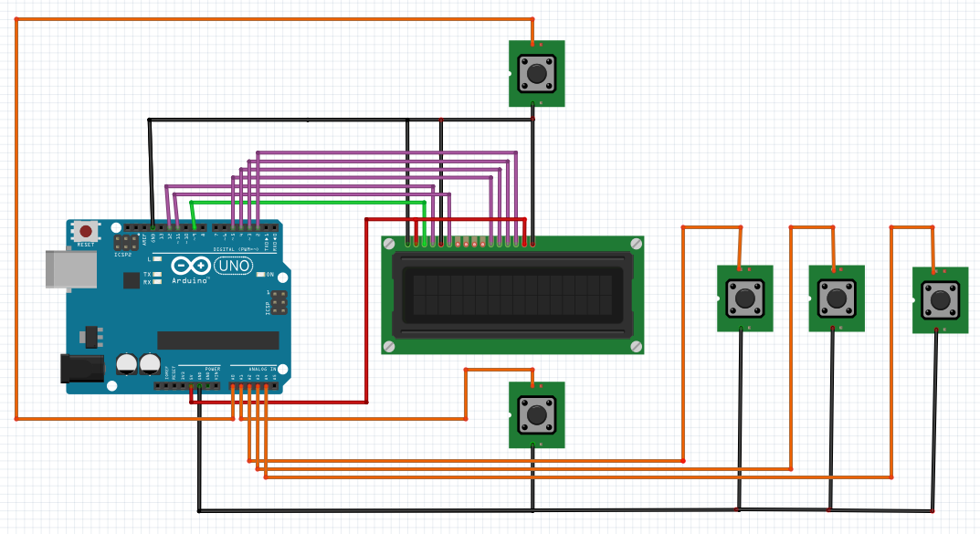980x534 pixels.
Task: Select the ICSP2 header pins near the reset button
Action: 126,243
